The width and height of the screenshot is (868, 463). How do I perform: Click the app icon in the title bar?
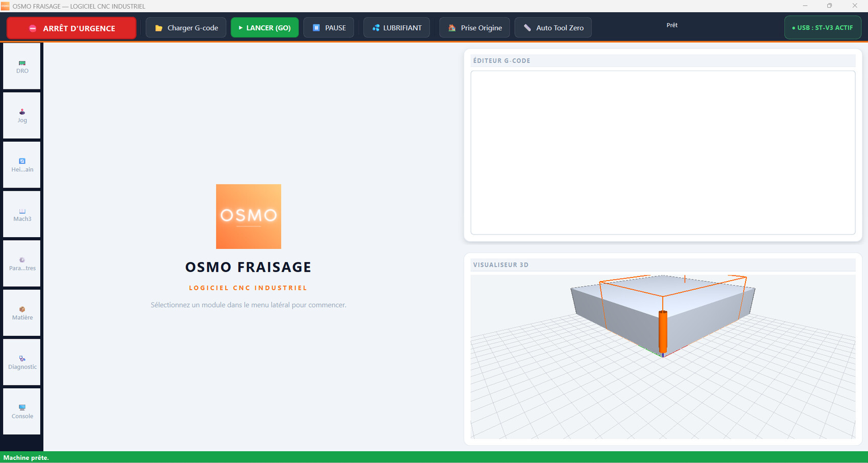click(5, 6)
